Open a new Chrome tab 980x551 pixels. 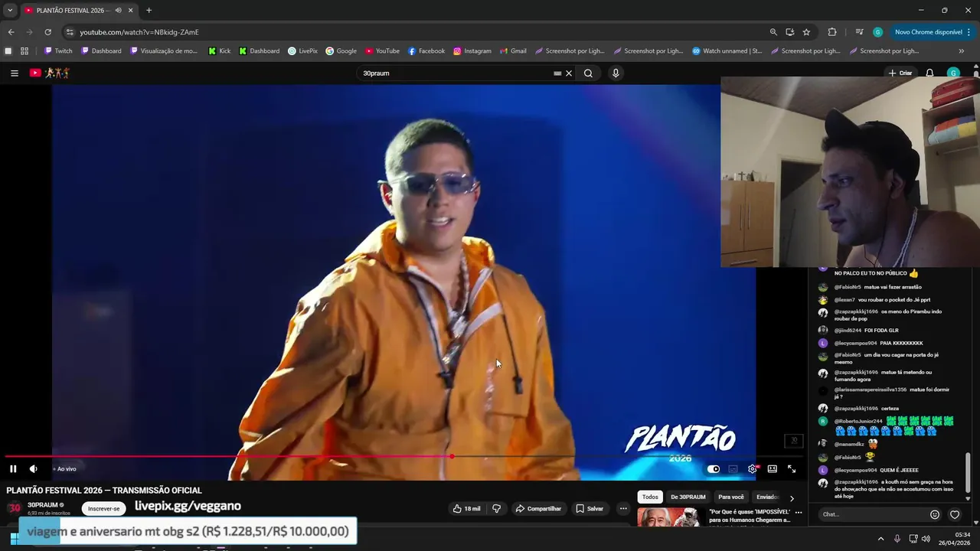[x=149, y=11]
